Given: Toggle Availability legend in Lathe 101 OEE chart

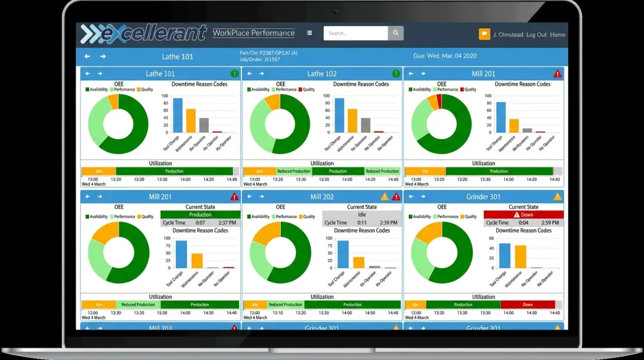Looking at the screenshot, I should point(97,90).
